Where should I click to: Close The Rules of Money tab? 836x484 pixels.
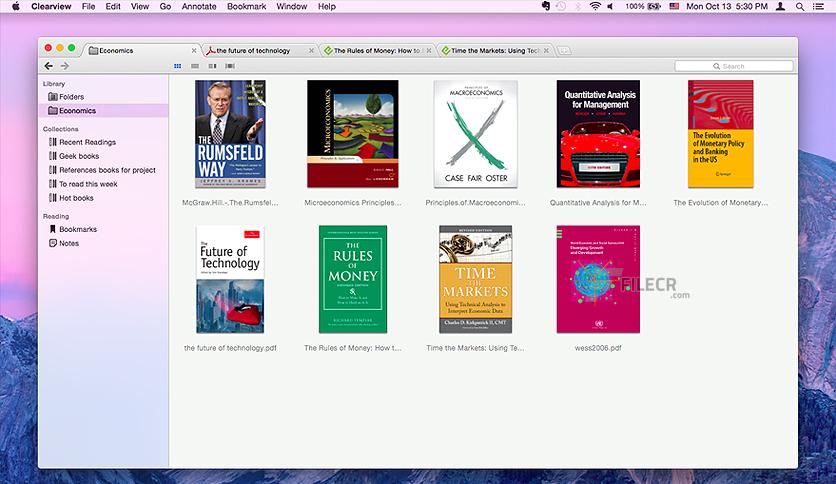click(x=429, y=51)
